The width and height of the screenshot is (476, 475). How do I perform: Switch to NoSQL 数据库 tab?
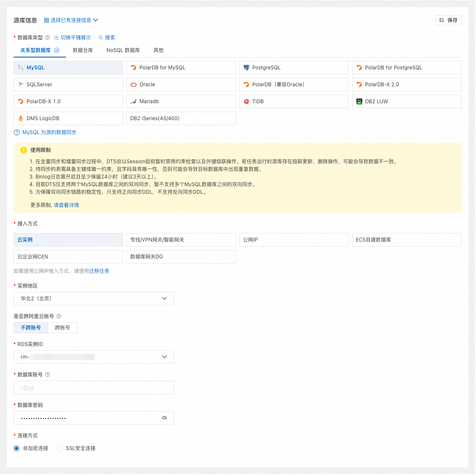123,50
